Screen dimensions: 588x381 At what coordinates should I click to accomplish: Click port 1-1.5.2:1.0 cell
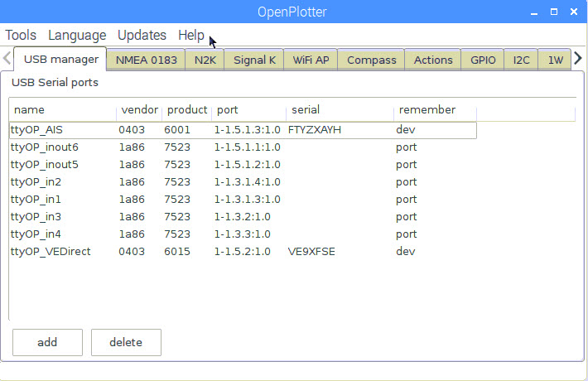click(x=243, y=251)
